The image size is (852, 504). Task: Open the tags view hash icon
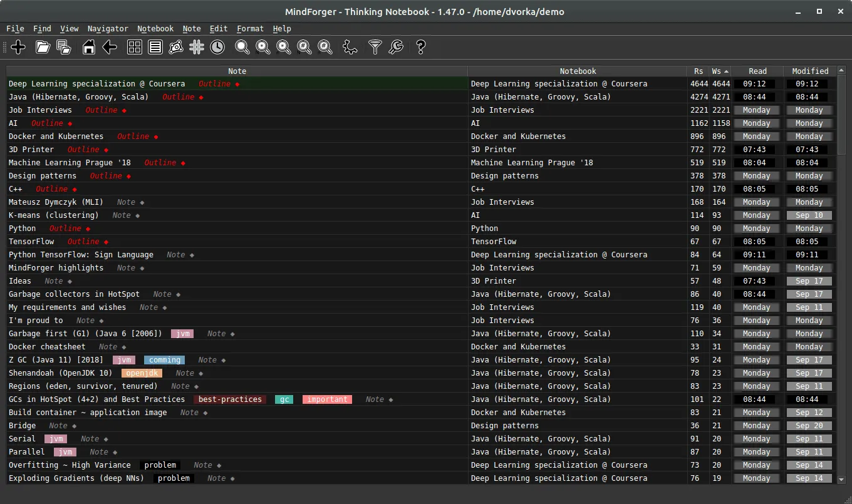coord(197,47)
